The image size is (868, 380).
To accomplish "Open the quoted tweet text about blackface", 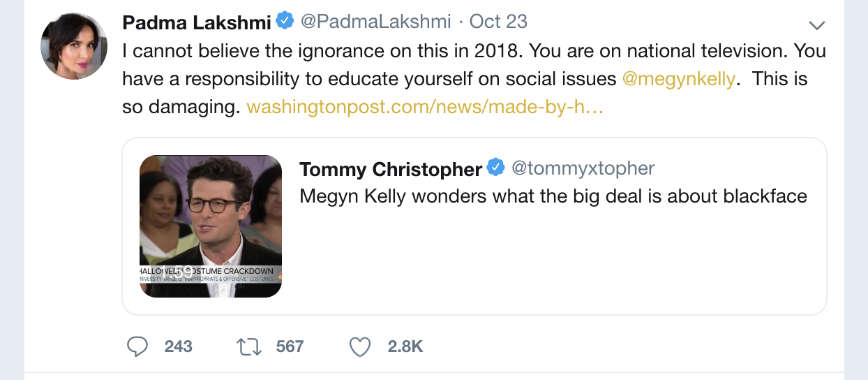I will click(x=553, y=196).
